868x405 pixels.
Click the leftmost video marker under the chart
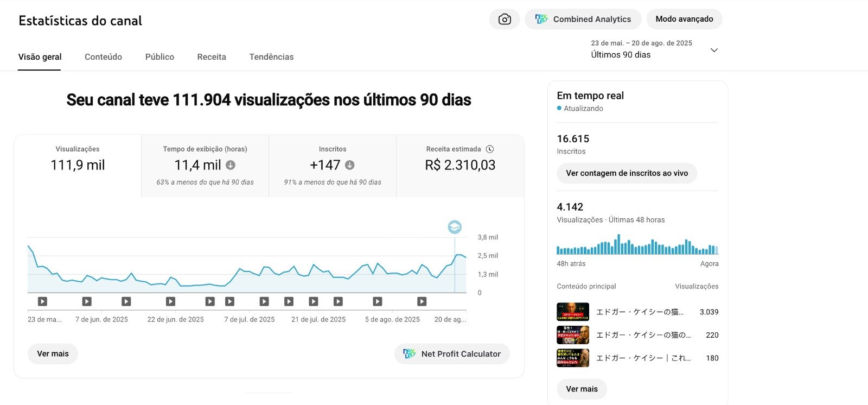point(42,301)
